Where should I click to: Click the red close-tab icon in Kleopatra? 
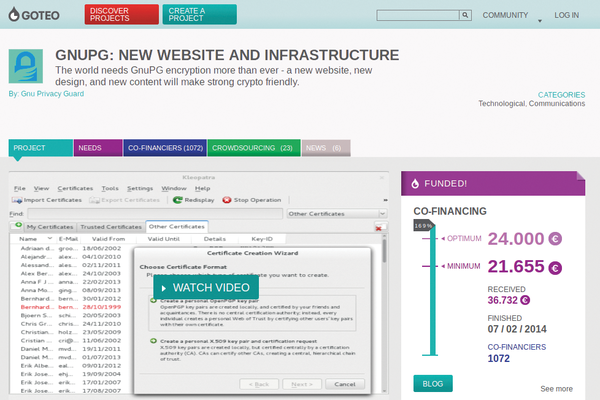pyautogui.click(x=378, y=228)
